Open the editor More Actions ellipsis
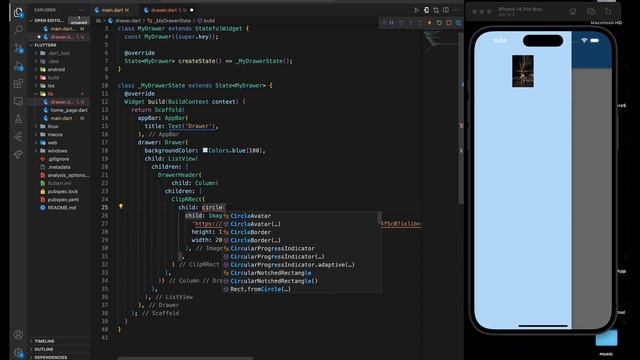The image size is (640, 360). click(x=456, y=10)
